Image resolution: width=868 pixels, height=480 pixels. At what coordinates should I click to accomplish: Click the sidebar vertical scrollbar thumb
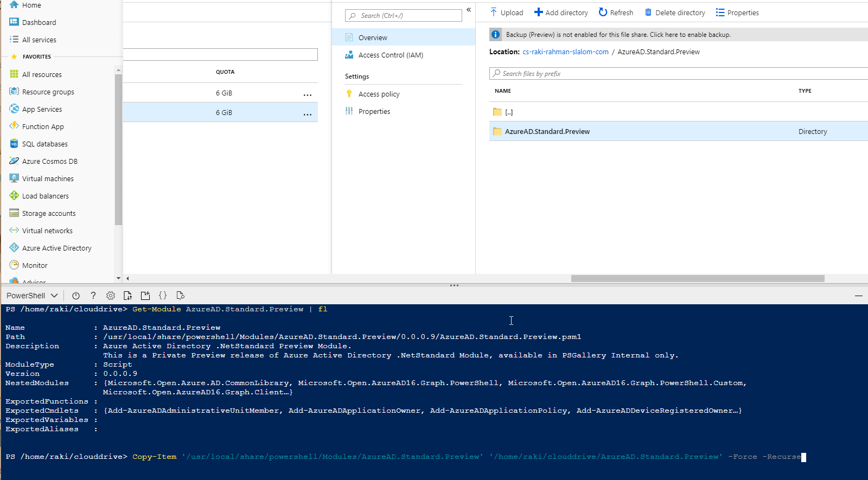point(118,149)
